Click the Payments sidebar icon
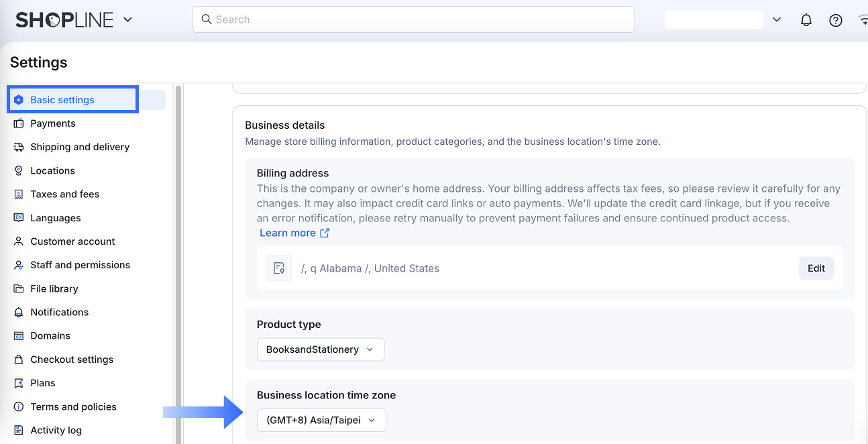This screenshot has height=444, width=868. [x=19, y=123]
